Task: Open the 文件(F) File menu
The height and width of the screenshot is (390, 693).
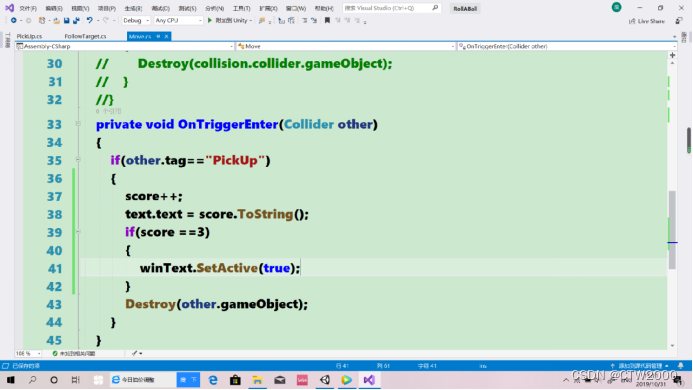Action: (x=28, y=8)
